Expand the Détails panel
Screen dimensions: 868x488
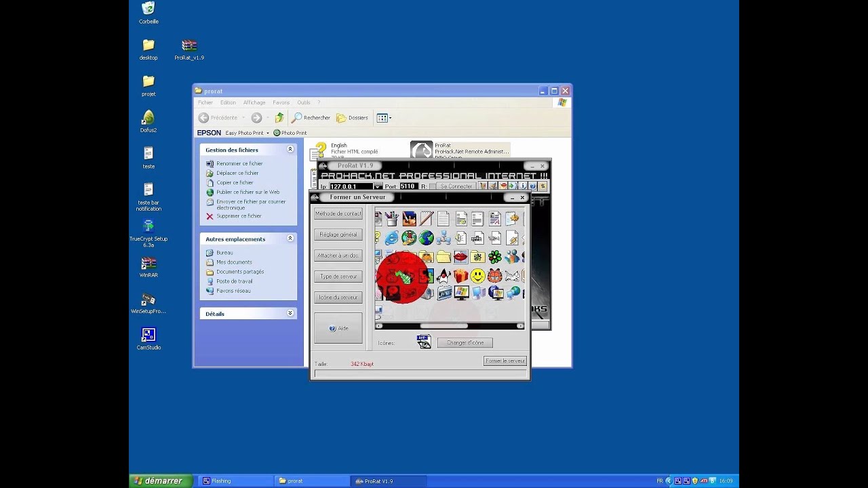pyautogui.click(x=290, y=313)
